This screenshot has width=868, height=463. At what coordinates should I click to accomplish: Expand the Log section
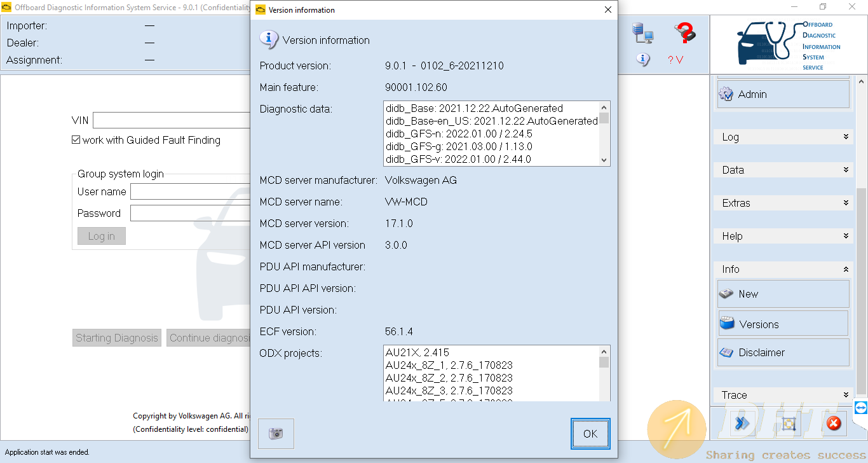point(783,137)
